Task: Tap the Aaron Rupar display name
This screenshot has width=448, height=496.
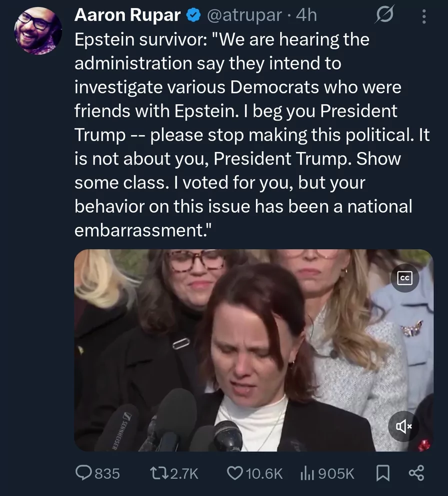Action: pyautogui.click(x=127, y=15)
